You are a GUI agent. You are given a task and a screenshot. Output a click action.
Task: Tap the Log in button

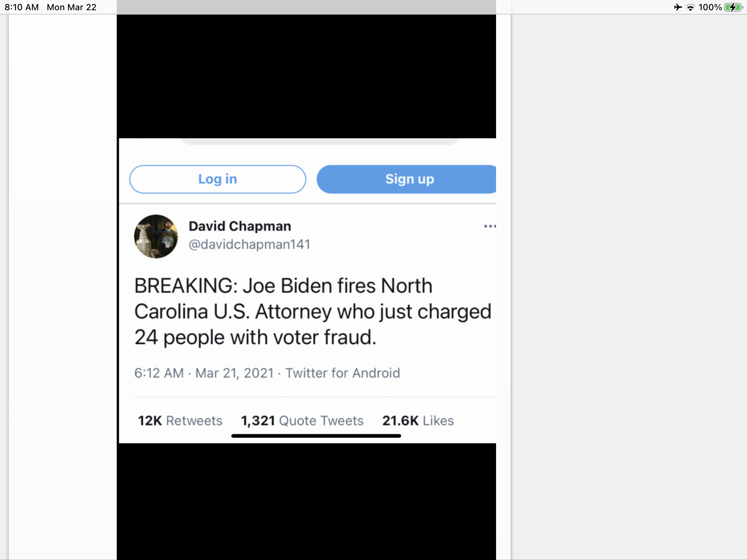217,179
